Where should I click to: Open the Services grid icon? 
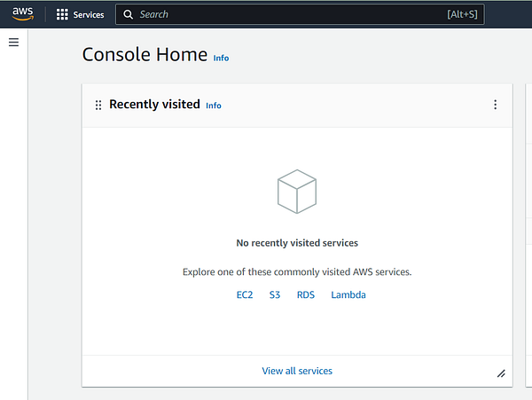click(62, 14)
